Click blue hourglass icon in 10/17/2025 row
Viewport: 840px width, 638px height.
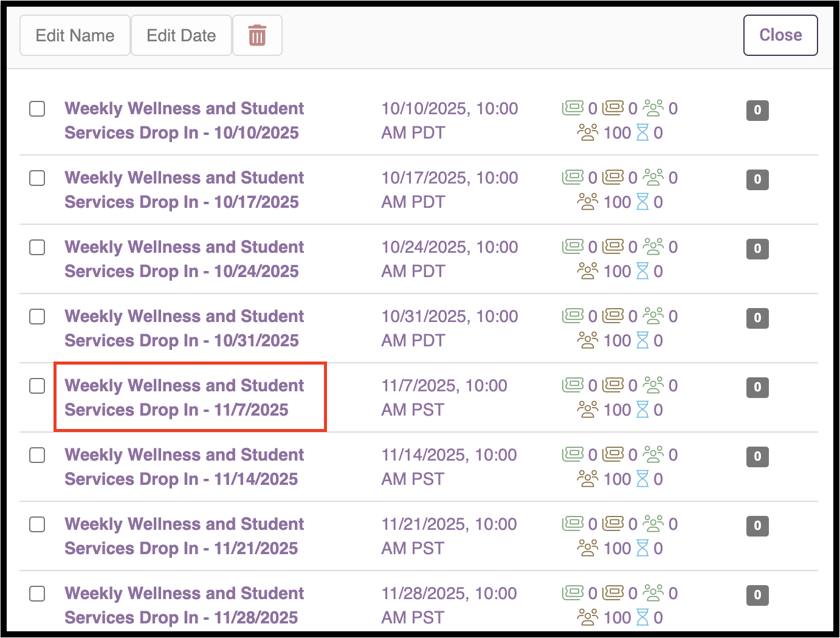(x=642, y=202)
